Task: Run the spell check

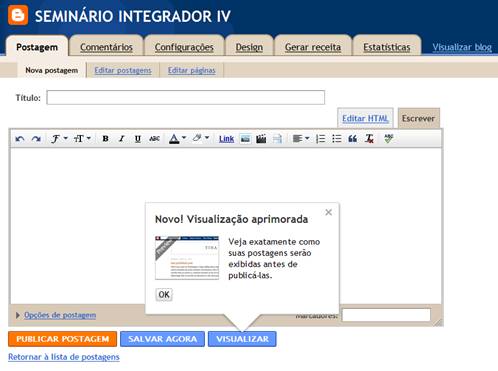Action: click(389, 139)
